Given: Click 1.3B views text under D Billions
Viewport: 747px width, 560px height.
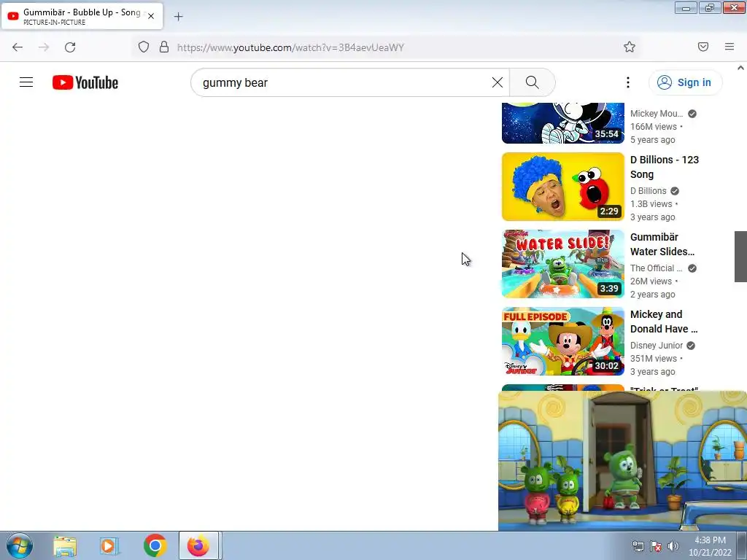Looking at the screenshot, I should pyautogui.click(x=651, y=204).
